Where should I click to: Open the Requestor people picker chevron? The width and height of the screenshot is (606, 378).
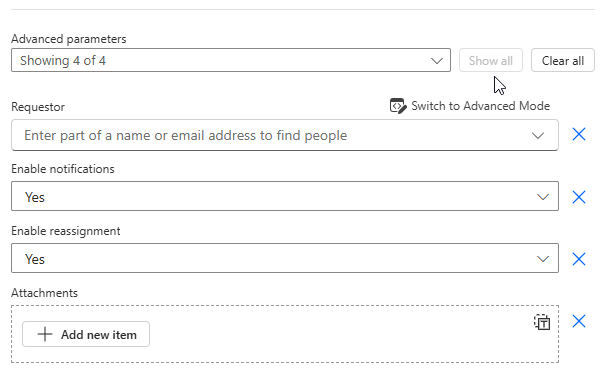click(538, 136)
